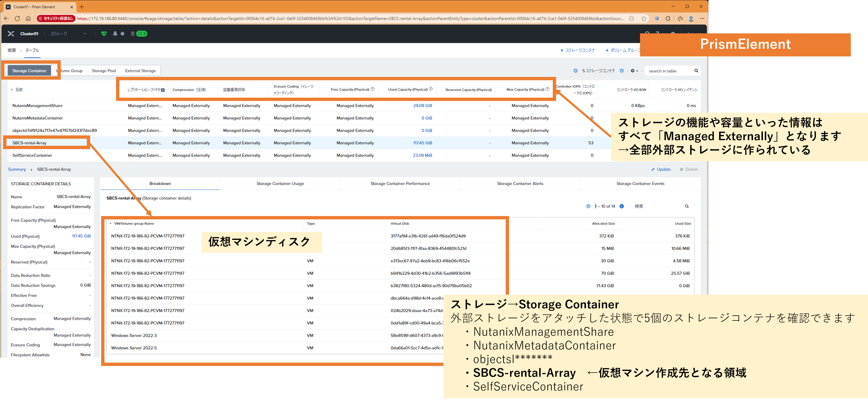
Task: Open the tasks clipboard icon
Action: [x=133, y=34]
